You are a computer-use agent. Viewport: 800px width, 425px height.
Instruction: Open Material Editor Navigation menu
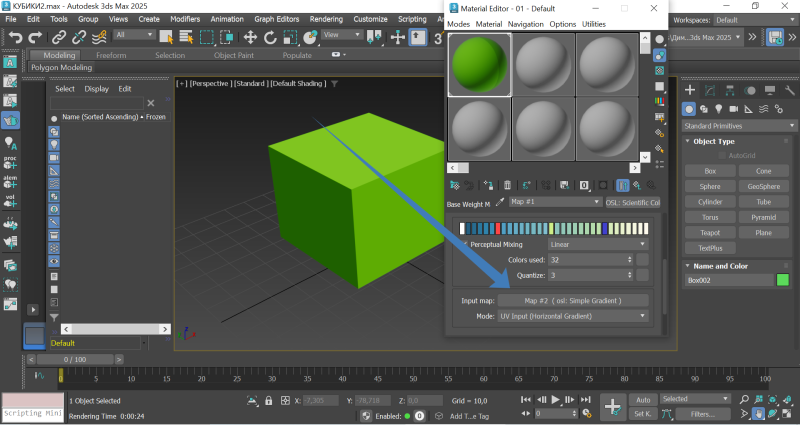(x=526, y=24)
